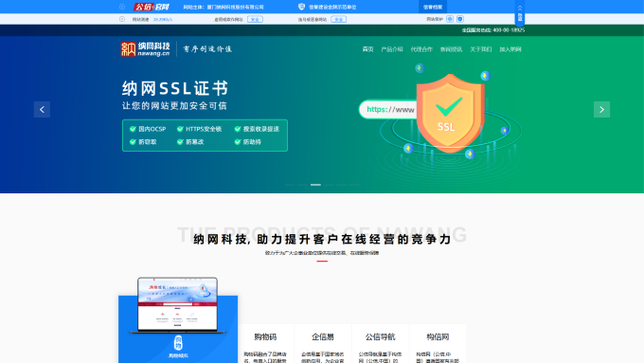The image size is (644, 363).
Task: Click the 公信官网 logo in the top bar
Action: [x=152, y=7]
